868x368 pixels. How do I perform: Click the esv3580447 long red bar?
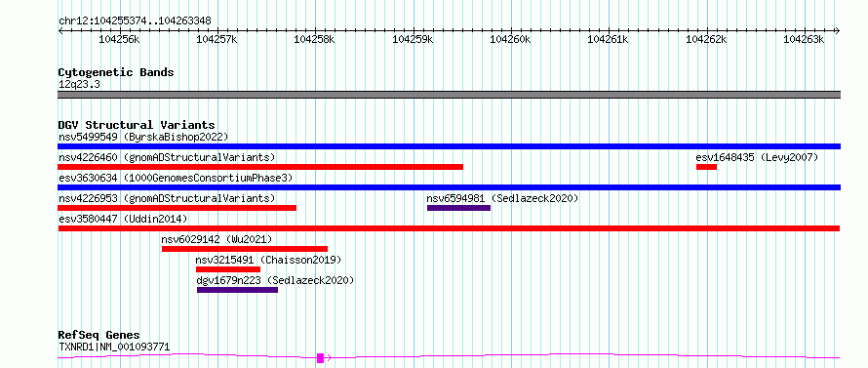pyautogui.click(x=449, y=228)
